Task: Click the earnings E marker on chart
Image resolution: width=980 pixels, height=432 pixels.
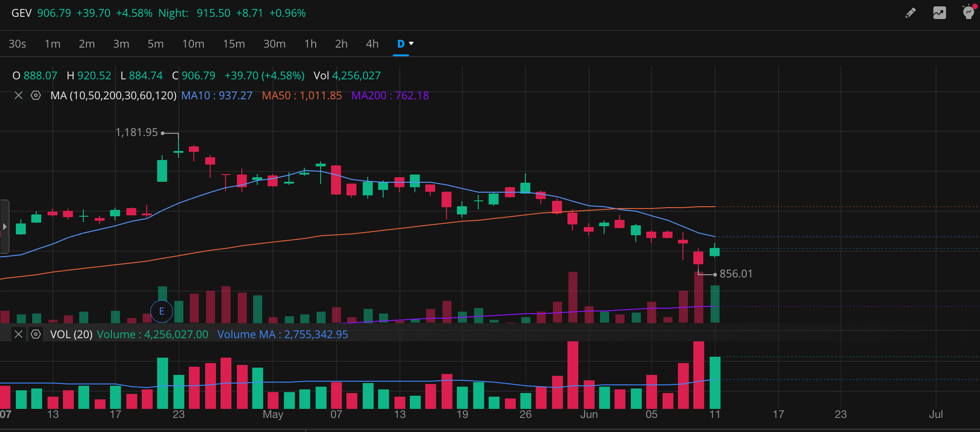Action: point(162,311)
